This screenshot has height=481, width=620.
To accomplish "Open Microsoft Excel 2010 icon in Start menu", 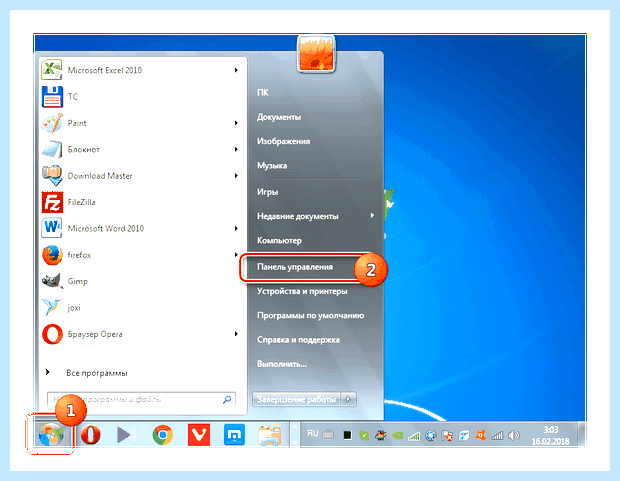I will click(x=52, y=70).
